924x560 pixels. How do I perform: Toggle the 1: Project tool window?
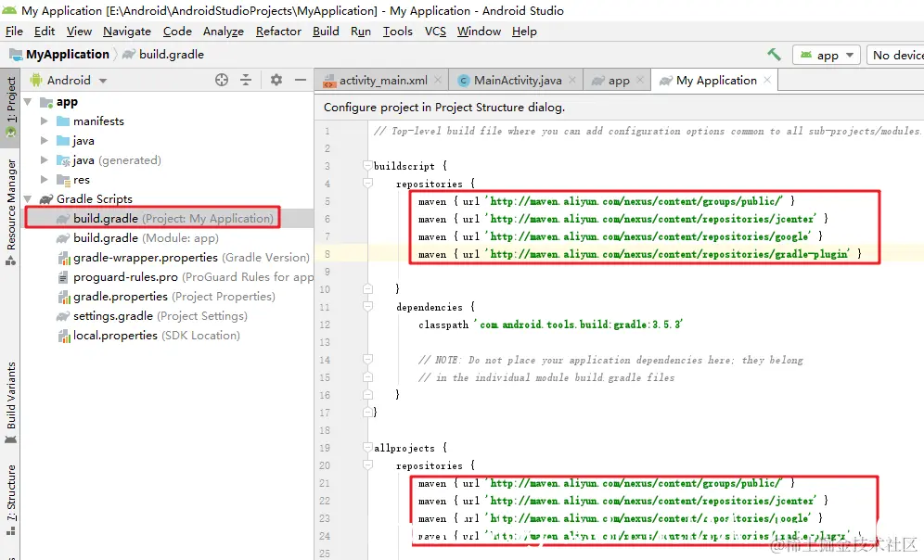click(x=10, y=108)
